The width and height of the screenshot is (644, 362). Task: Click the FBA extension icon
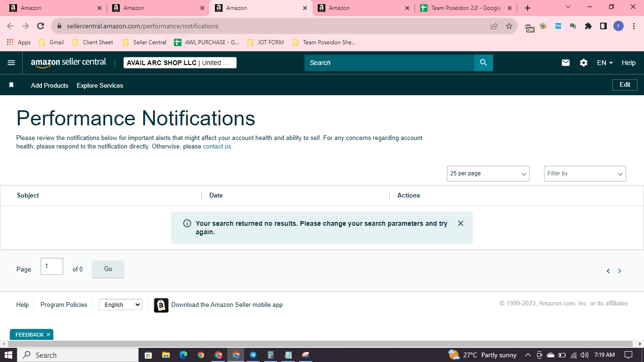point(558,26)
